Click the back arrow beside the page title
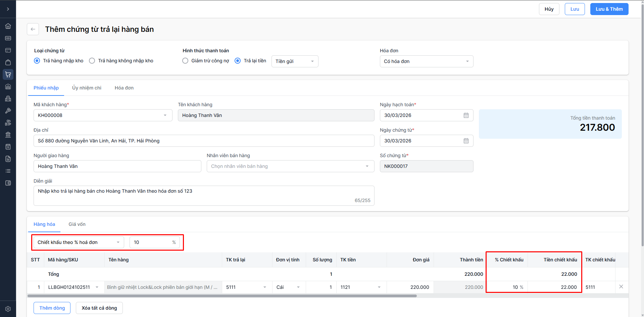The width and height of the screenshot is (644, 317). (33, 29)
